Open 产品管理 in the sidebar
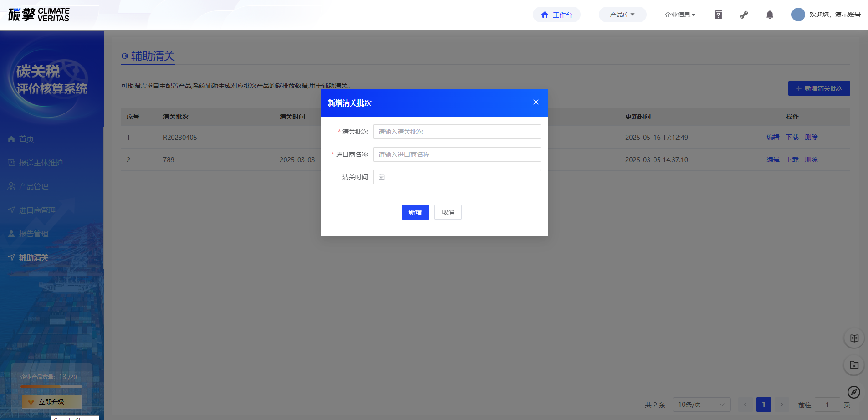Image resolution: width=868 pixels, height=420 pixels. click(x=34, y=187)
